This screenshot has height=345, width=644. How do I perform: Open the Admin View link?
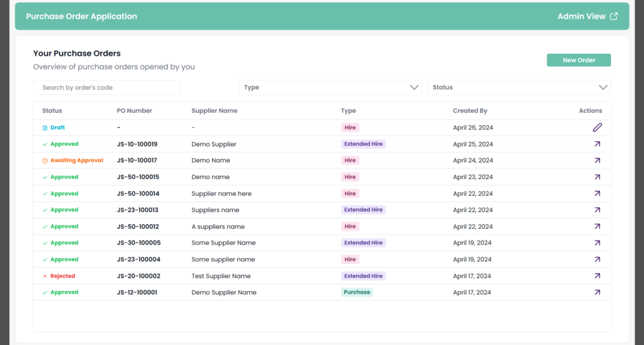pos(588,16)
